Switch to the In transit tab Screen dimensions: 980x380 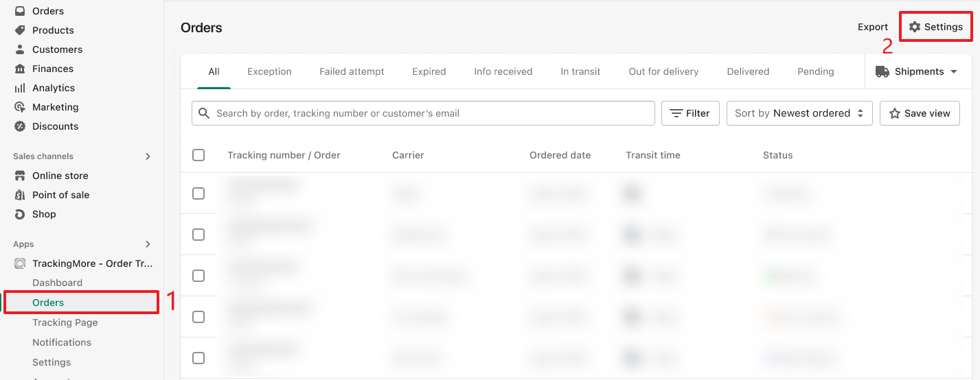pos(580,71)
